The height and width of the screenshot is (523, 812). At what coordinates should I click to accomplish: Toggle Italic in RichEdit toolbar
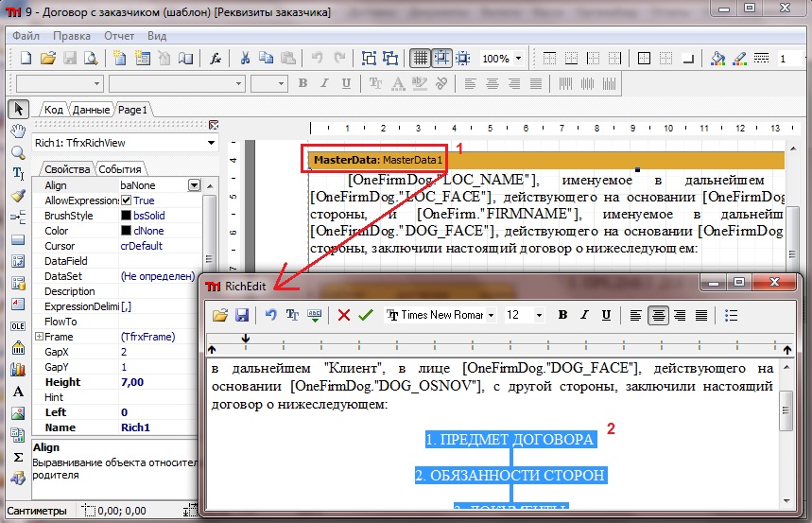click(585, 315)
